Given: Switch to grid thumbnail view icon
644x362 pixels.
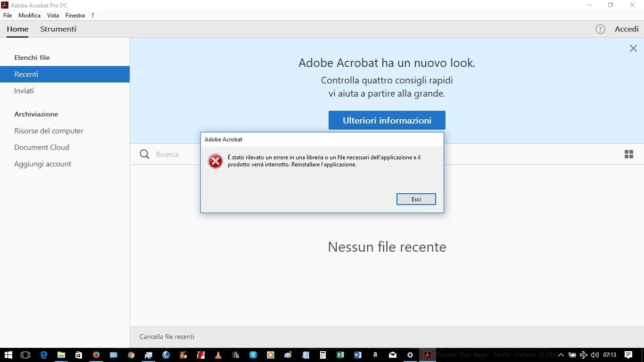Looking at the screenshot, I should point(629,154).
